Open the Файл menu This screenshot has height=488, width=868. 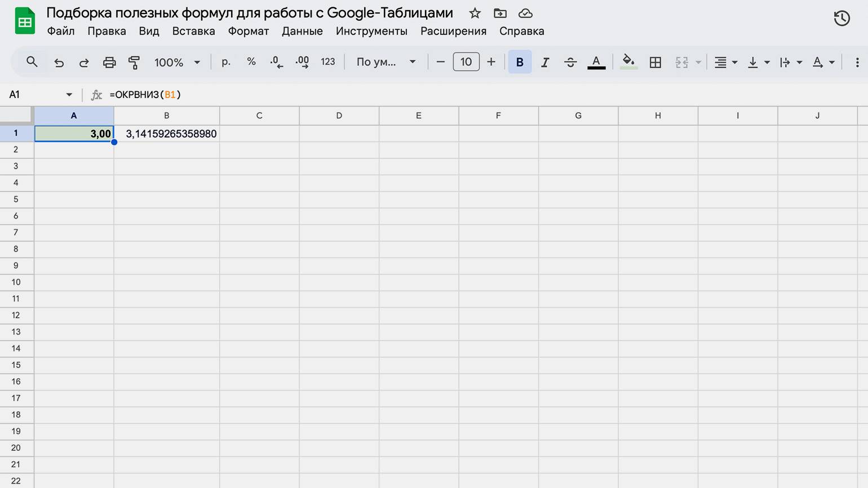[x=61, y=31]
